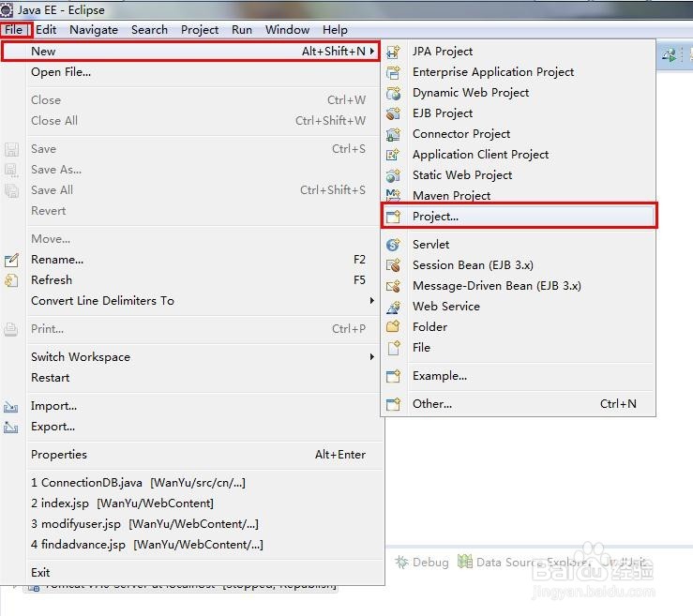Click the Web Service icon
The height and width of the screenshot is (616, 693).
pyautogui.click(x=393, y=307)
